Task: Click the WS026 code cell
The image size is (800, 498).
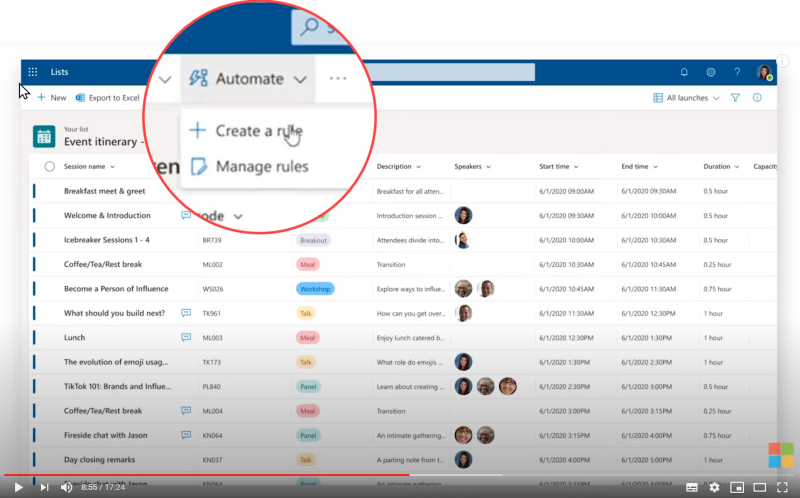Action: pos(213,289)
